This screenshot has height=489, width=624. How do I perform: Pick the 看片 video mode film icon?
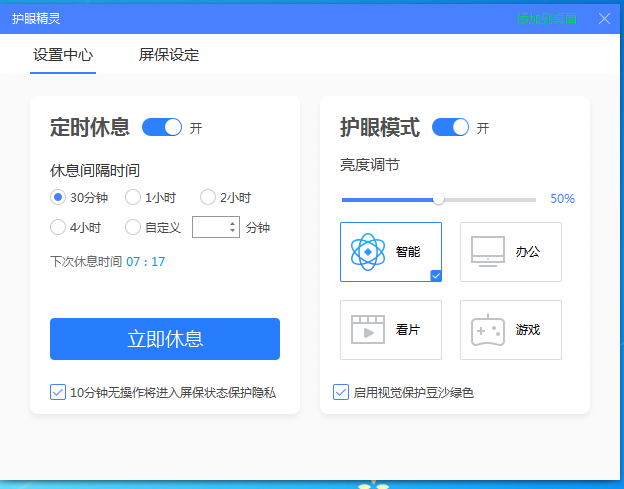(368, 329)
